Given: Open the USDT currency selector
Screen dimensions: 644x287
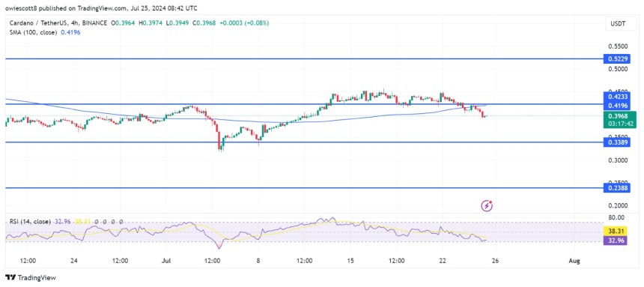Looking at the screenshot, I should pyautogui.click(x=617, y=24).
